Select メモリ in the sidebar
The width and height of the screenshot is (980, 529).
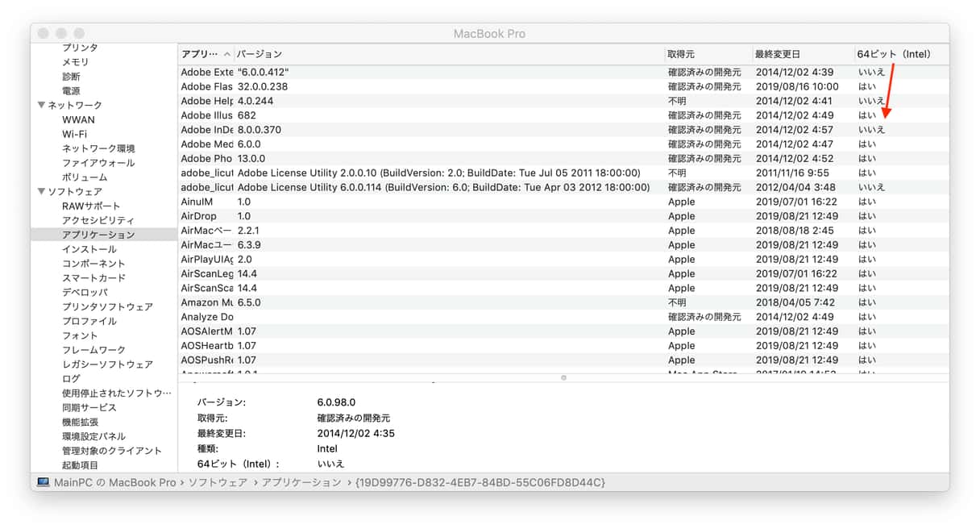(76, 62)
